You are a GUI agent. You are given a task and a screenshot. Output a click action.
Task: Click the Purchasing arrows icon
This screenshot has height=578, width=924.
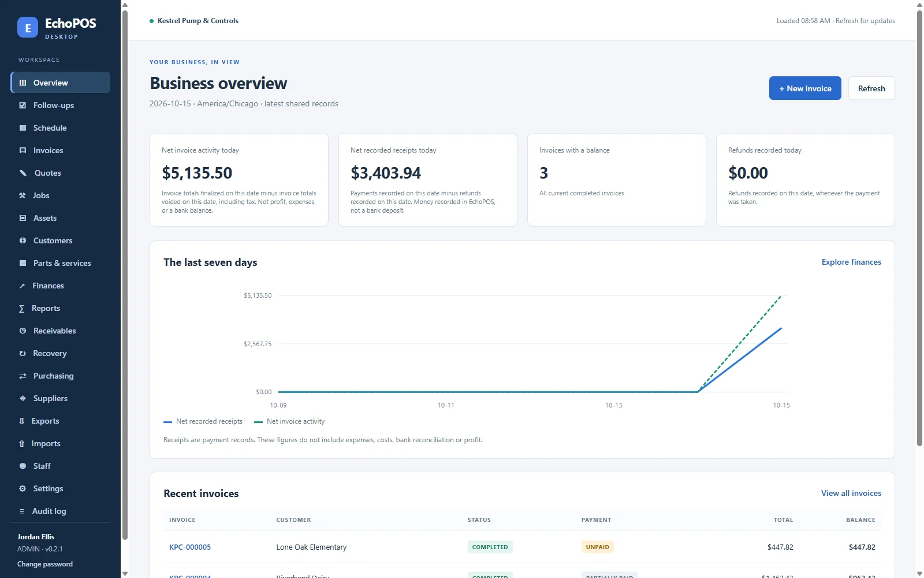[23, 376]
